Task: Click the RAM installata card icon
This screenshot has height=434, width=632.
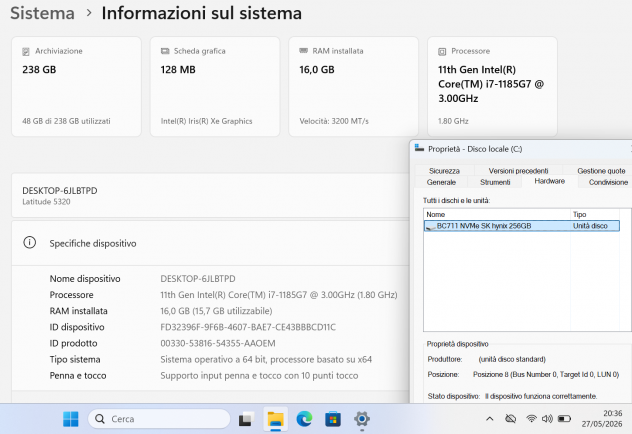Action: click(304, 51)
